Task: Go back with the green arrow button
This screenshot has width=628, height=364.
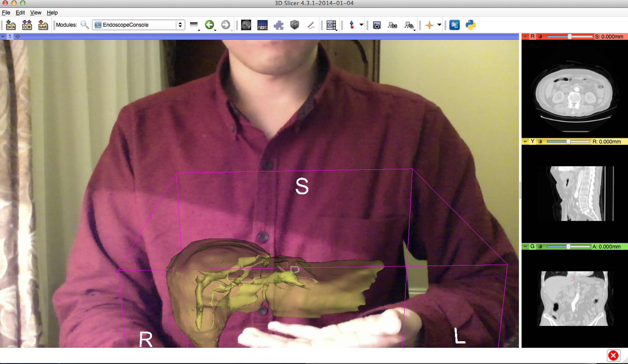Action: click(x=209, y=25)
